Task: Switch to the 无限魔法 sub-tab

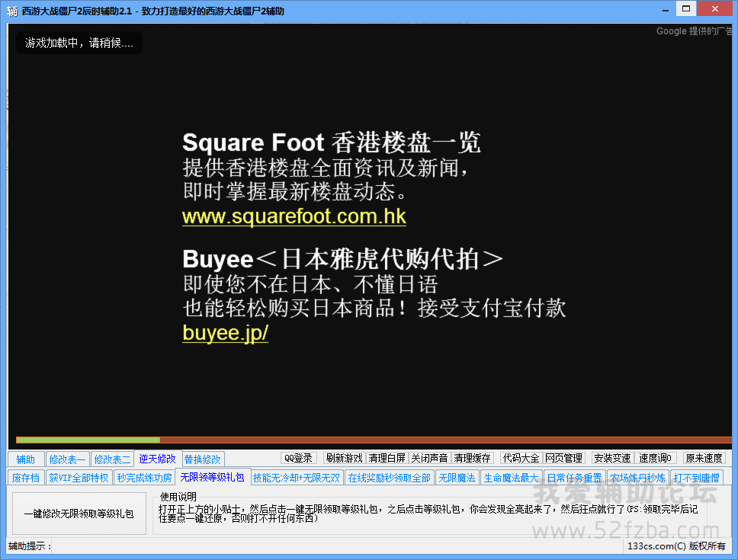Action: coord(457,478)
